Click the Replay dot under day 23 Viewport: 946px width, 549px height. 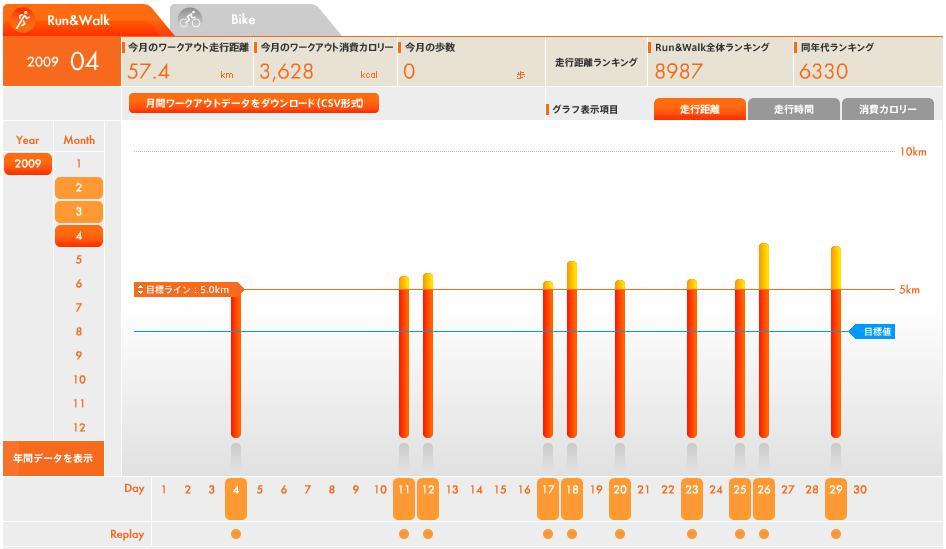point(692,534)
